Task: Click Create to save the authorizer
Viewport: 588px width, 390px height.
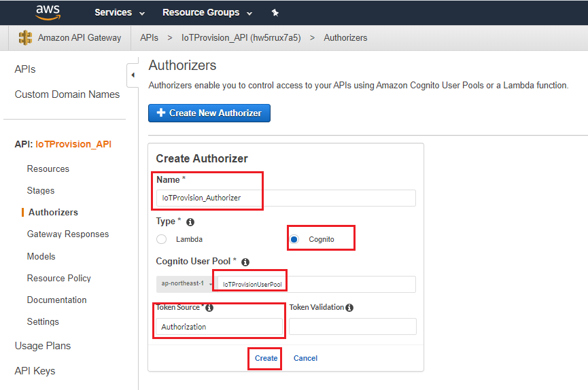Action: [266, 358]
